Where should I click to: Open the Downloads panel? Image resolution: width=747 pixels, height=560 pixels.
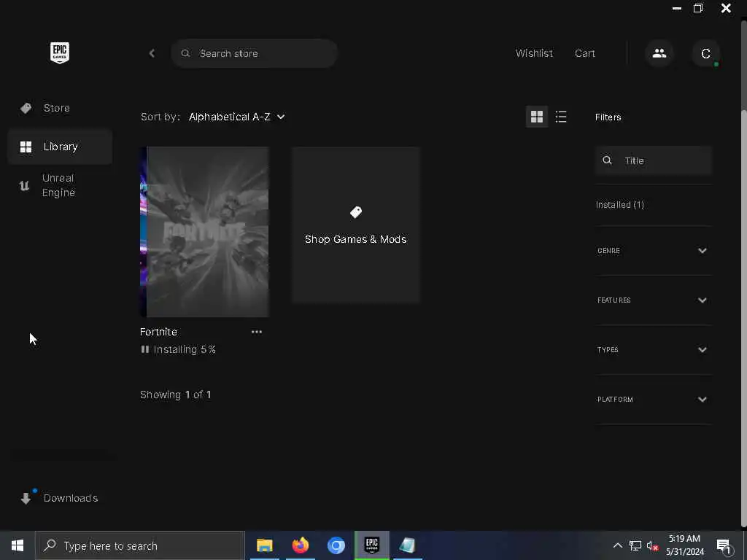(x=60, y=498)
